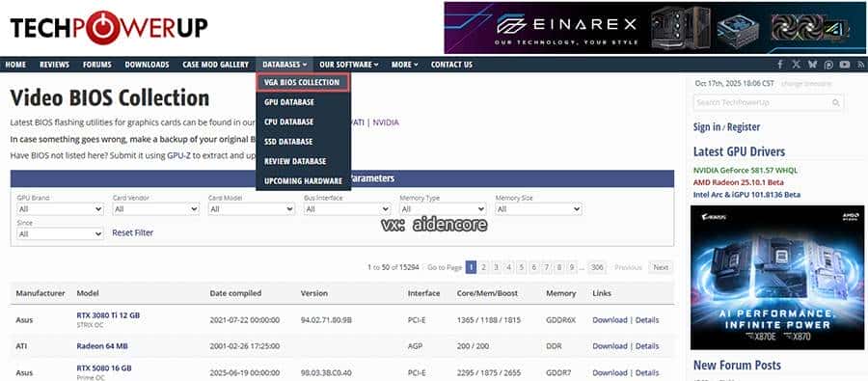868x381 pixels.
Task: Click the New Forum Posts heading
Action: (737, 365)
